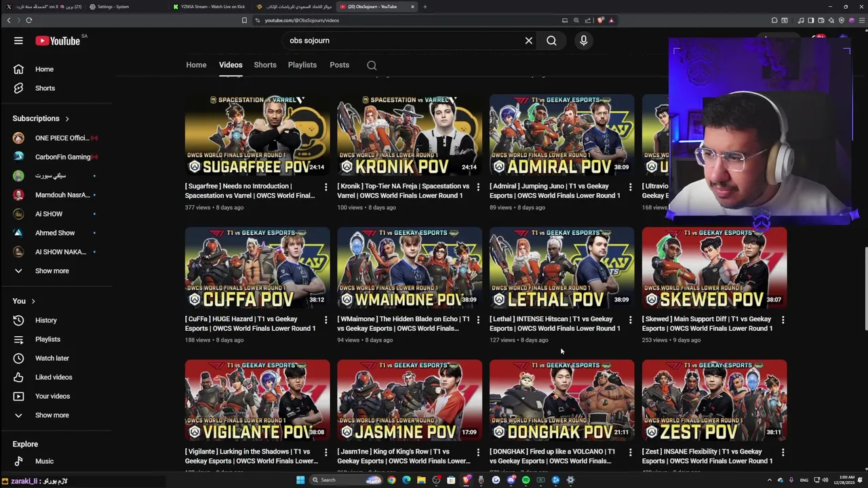Open the YouTube hamburger guide menu
The height and width of the screenshot is (488, 868).
click(x=18, y=41)
